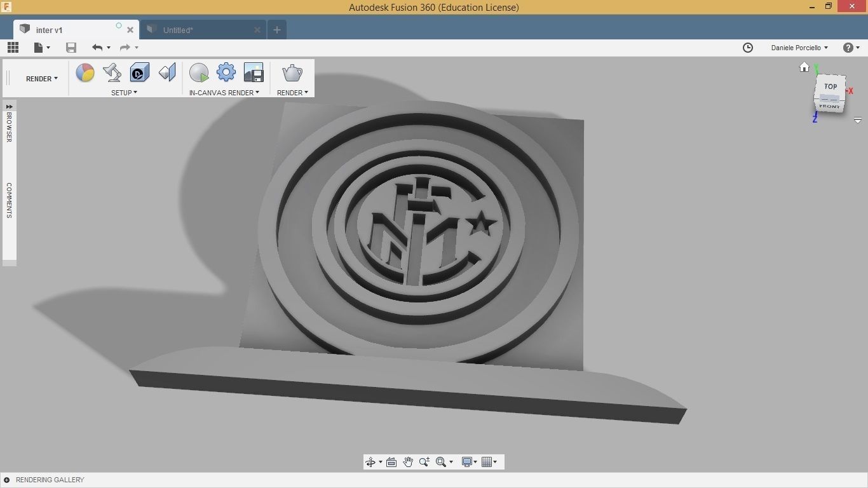Undo the last action
This screenshot has height=488, width=868.
coord(97,48)
